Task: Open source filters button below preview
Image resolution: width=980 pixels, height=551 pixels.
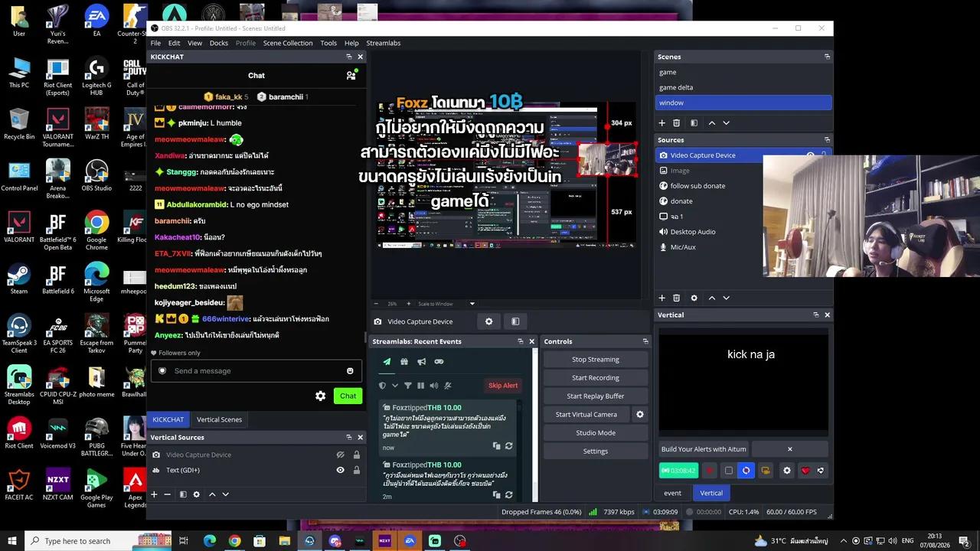Action: [515, 321]
